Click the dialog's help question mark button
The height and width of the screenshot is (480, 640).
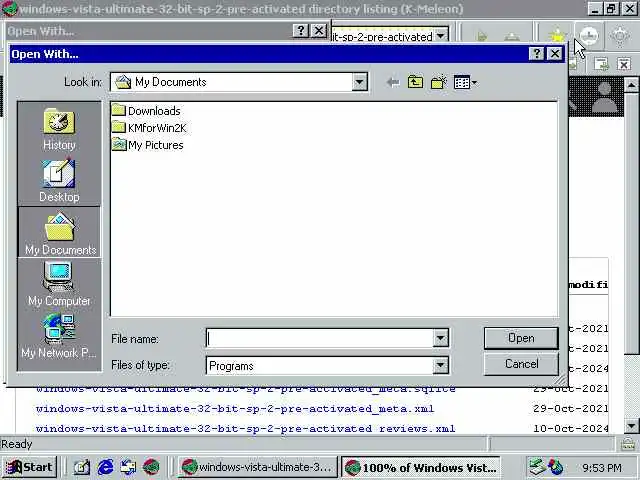click(x=536, y=53)
